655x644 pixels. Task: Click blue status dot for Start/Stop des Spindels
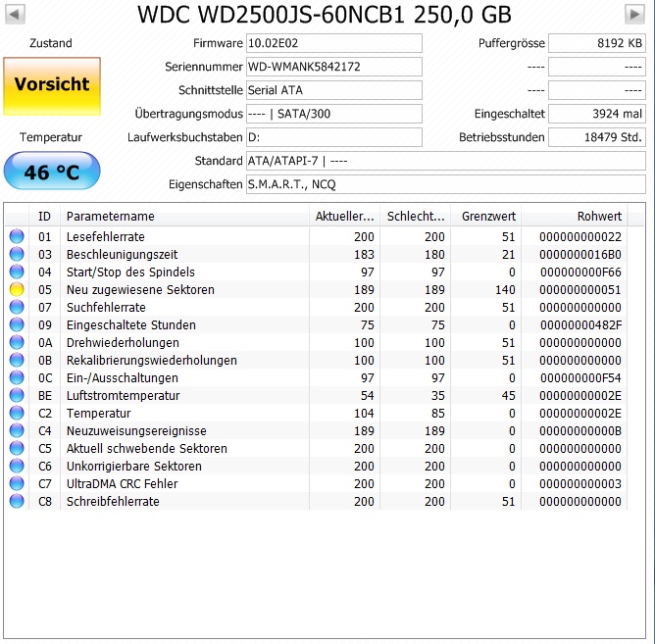[17, 272]
